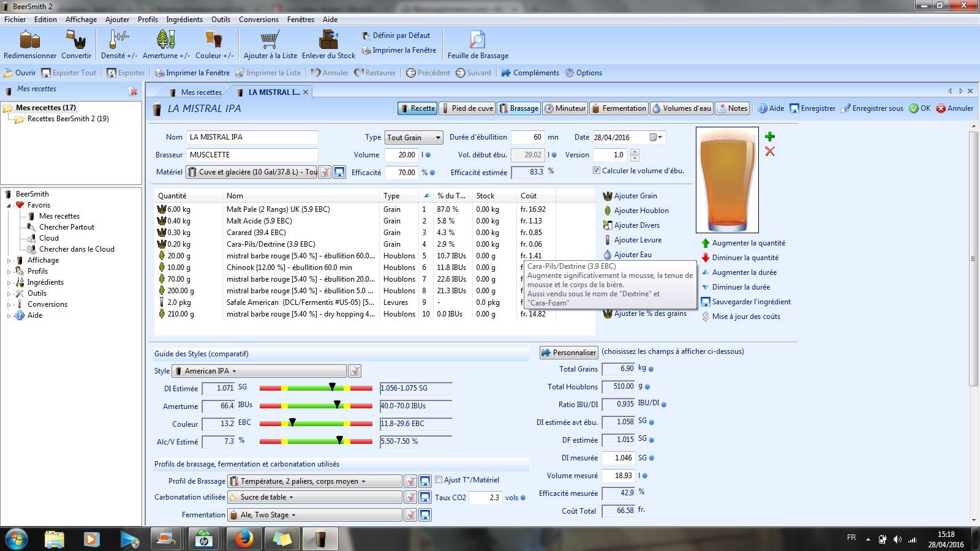Click Sauvegarder l'ingrédient
This screenshot has height=551, width=980.
pos(745,302)
